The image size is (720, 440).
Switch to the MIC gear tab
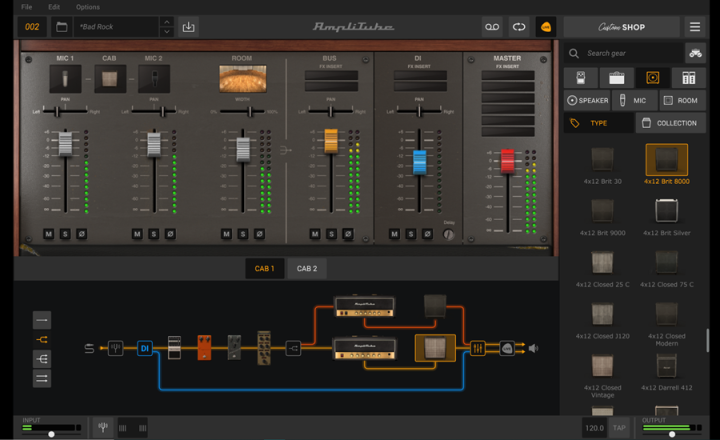pyautogui.click(x=634, y=101)
